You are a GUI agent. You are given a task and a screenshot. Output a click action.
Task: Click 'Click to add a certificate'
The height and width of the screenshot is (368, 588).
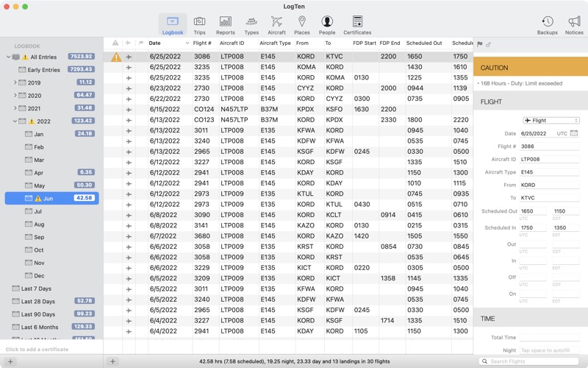click(x=37, y=349)
